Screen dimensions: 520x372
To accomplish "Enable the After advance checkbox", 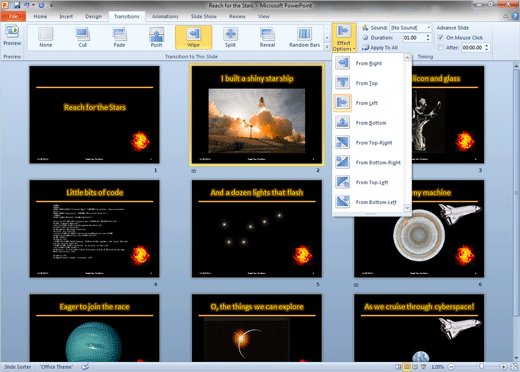I will (440, 48).
